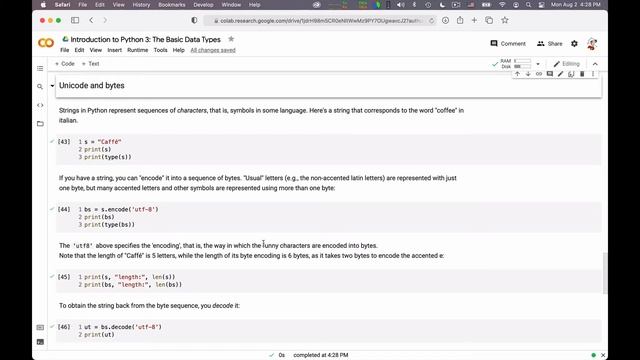Click the RAM and Disk usage bars
This screenshot has width=640, height=360.
point(516,64)
